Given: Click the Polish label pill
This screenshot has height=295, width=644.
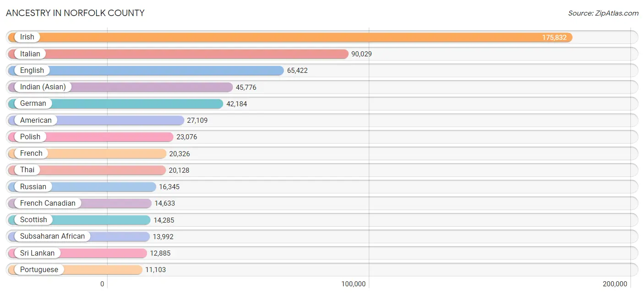Looking at the screenshot, I should coord(30,137).
